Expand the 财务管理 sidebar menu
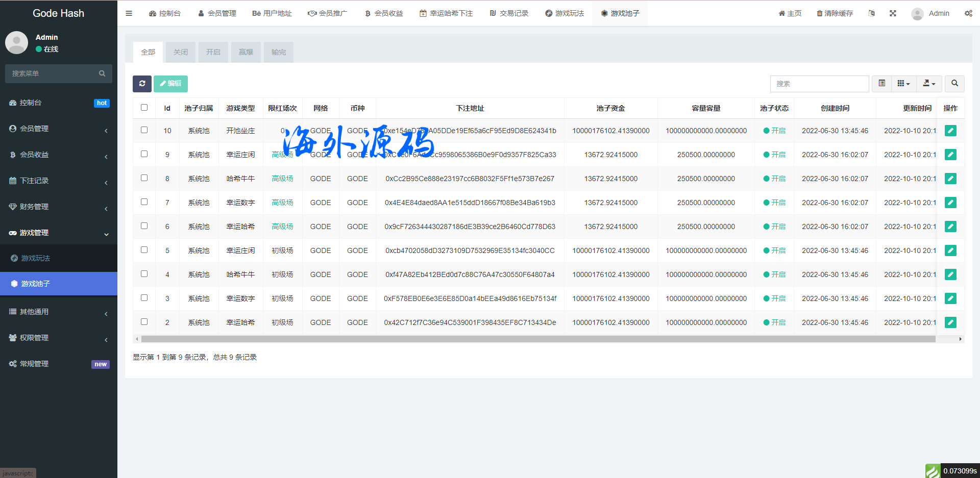 59,207
